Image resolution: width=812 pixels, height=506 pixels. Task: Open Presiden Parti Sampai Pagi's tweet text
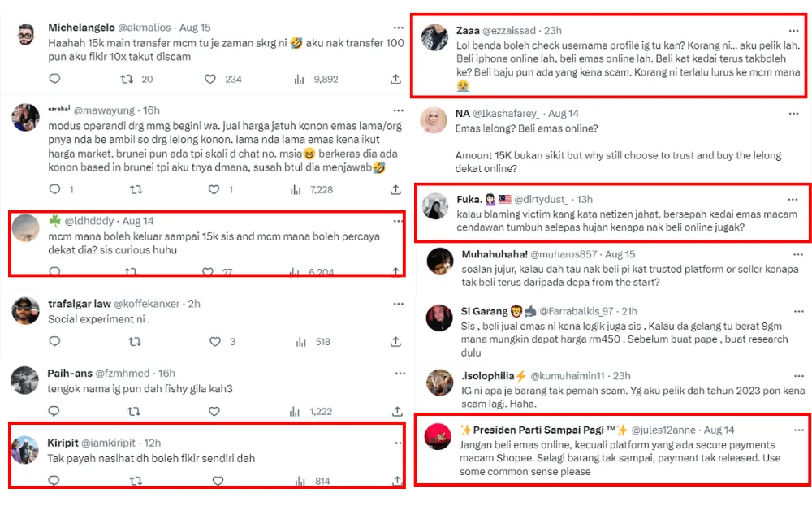pos(605,458)
